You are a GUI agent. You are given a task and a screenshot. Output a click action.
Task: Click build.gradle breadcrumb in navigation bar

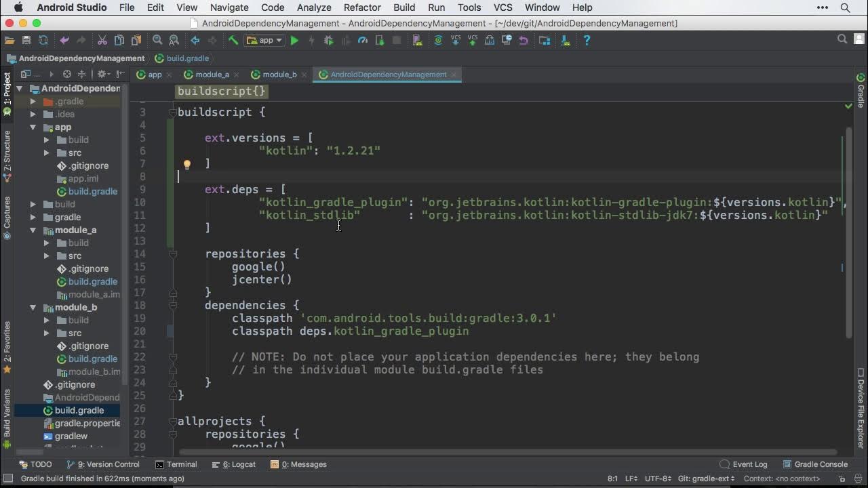click(182, 58)
